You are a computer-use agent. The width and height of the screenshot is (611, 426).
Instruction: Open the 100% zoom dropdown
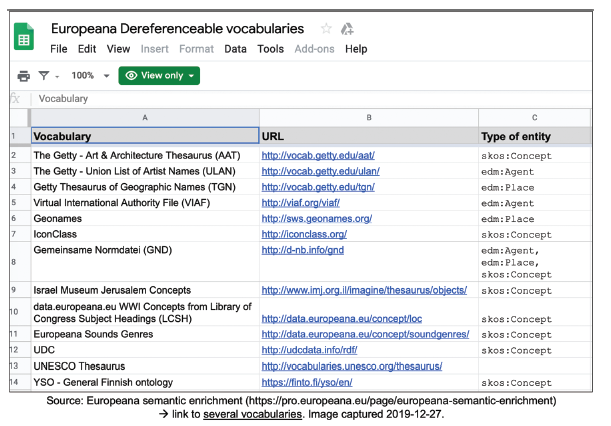[x=90, y=76]
